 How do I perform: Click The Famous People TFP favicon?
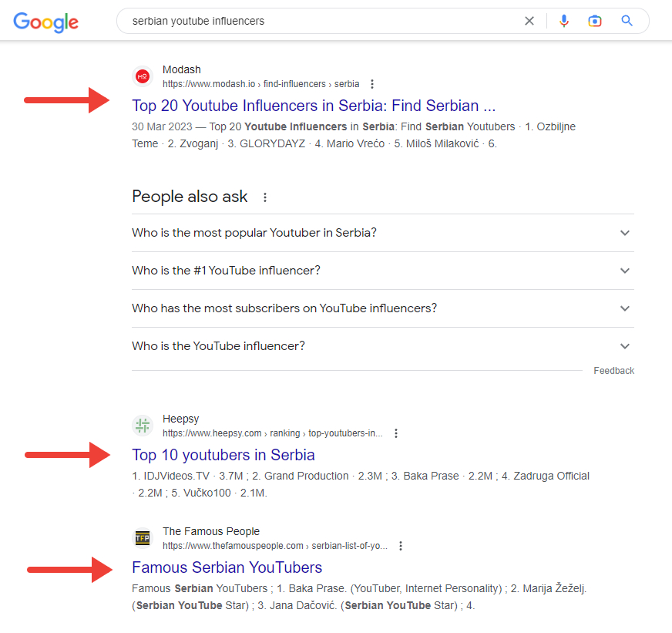pos(143,538)
